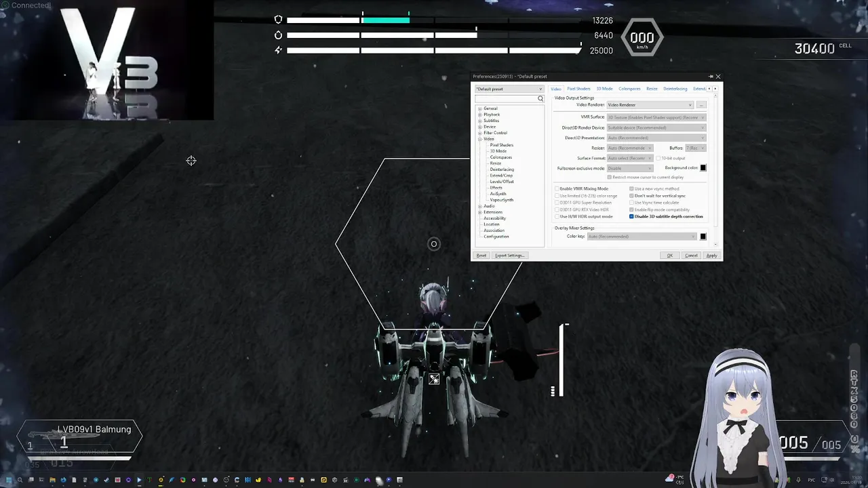Pick the Color key black swatch
Image resolution: width=868 pixels, height=488 pixels.
[x=703, y=237]
